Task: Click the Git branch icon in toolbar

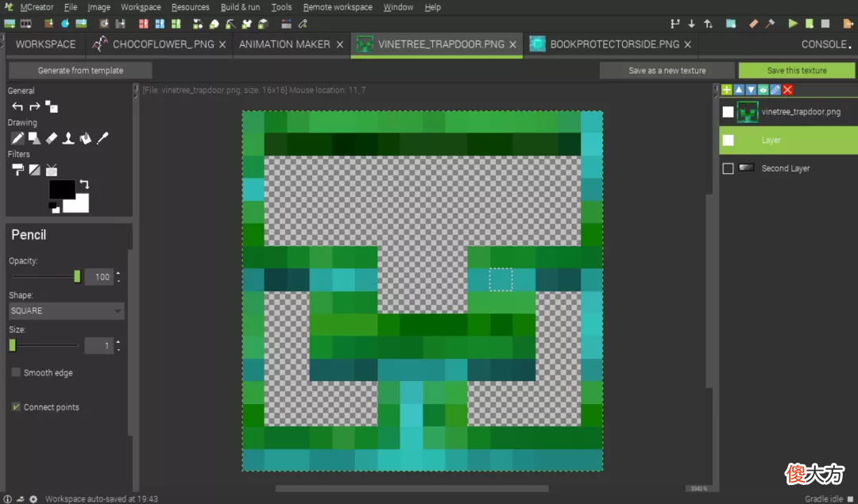Action: tap(674, 24)
